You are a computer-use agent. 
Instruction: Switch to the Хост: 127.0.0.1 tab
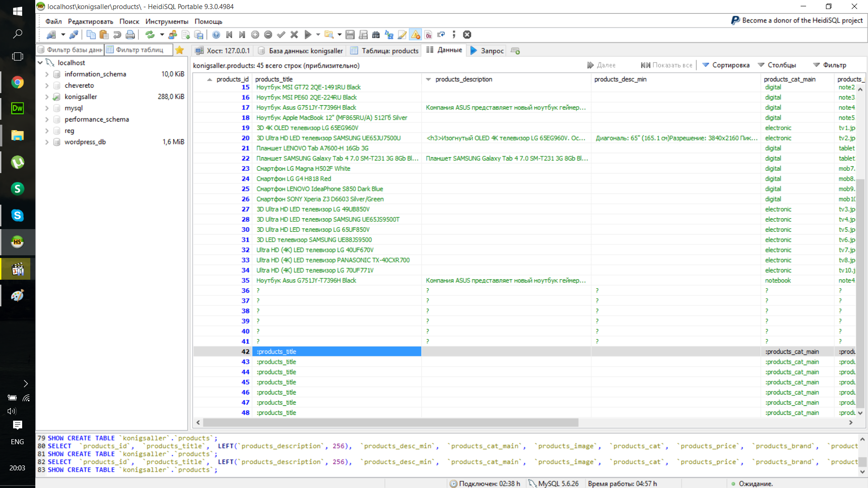click(x=222, y=51)
